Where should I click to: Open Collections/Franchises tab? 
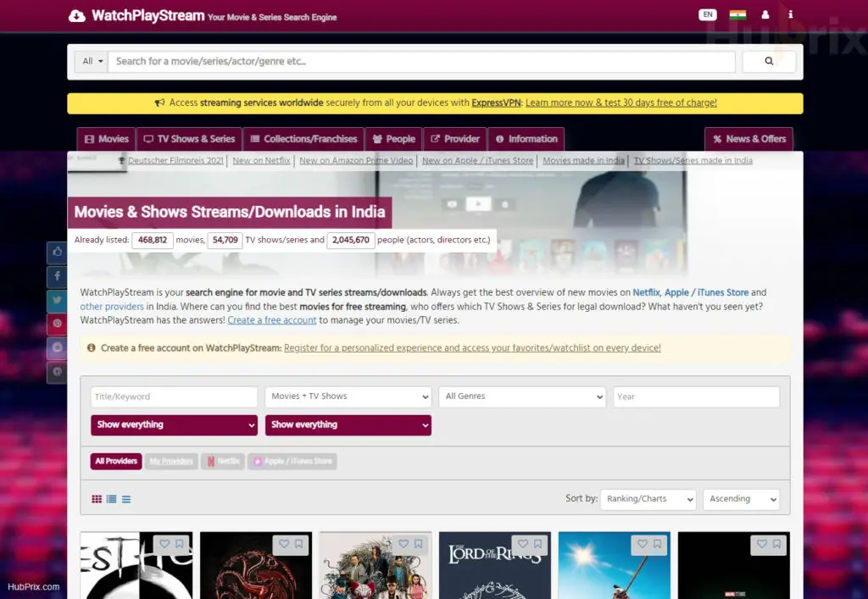(304, 140)
